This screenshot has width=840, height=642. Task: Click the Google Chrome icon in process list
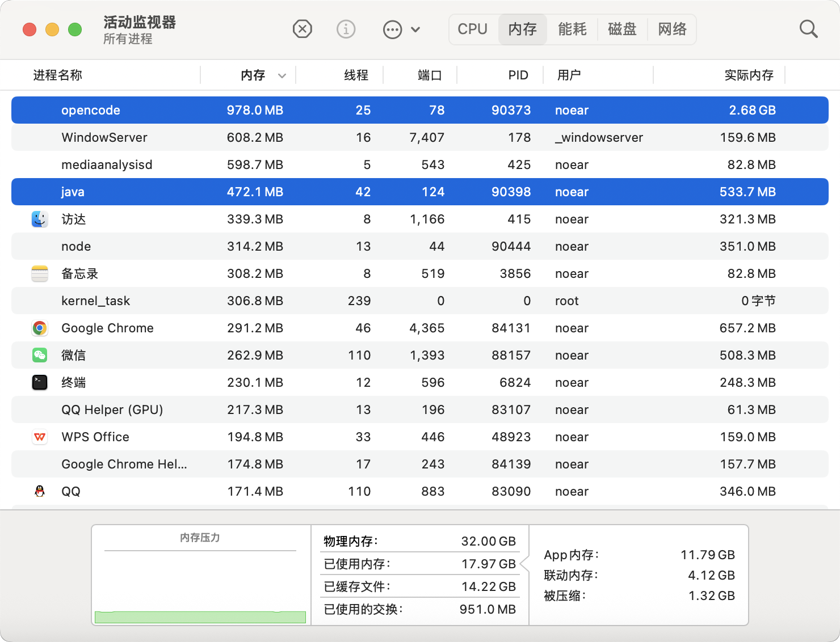coord(40,328)
